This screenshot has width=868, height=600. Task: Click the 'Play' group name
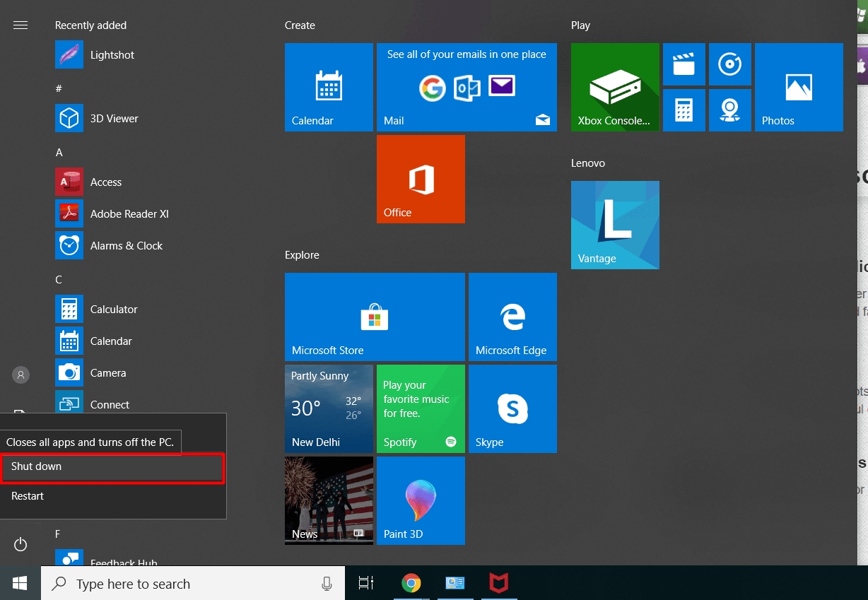580,25
